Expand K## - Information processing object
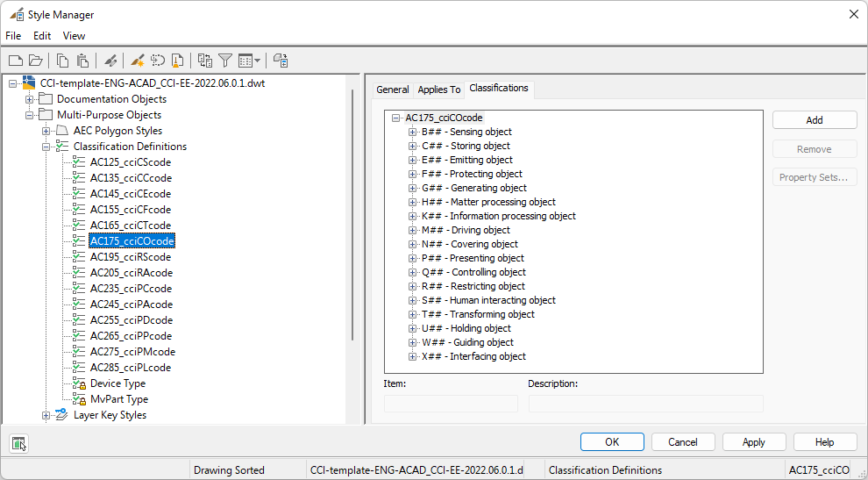The height and width of the screenshot is (480, 868). 412,216
